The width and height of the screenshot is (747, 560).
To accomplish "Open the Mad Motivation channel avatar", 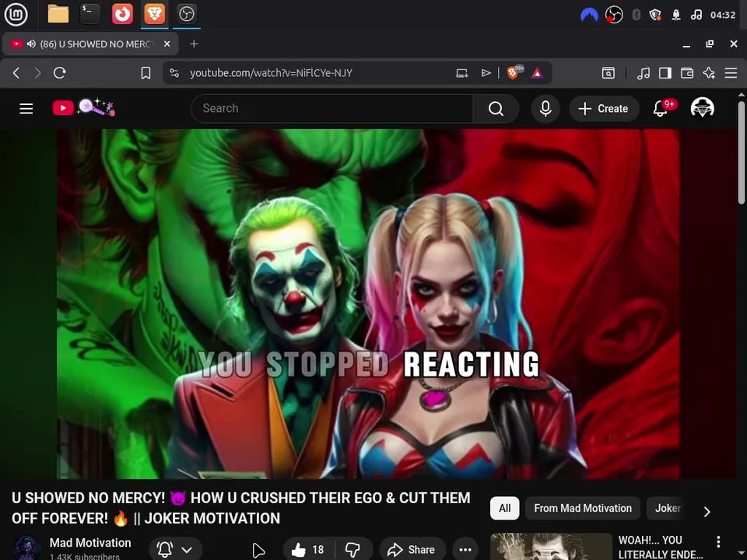I will point(26,548).
